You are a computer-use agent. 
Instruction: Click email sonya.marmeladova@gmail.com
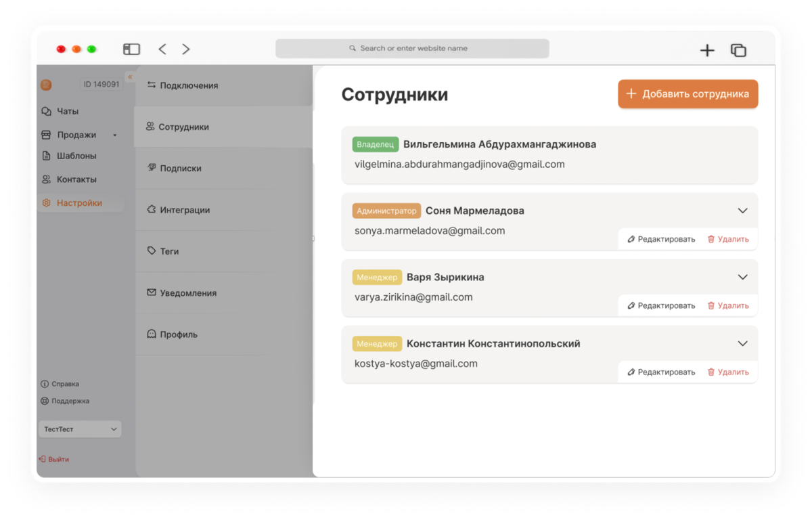430,231
